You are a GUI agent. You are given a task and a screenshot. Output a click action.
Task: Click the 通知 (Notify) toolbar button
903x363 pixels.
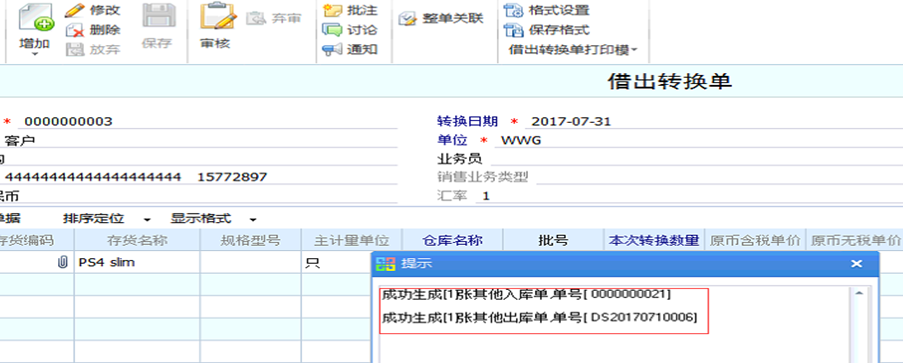(x=350, y=50)
